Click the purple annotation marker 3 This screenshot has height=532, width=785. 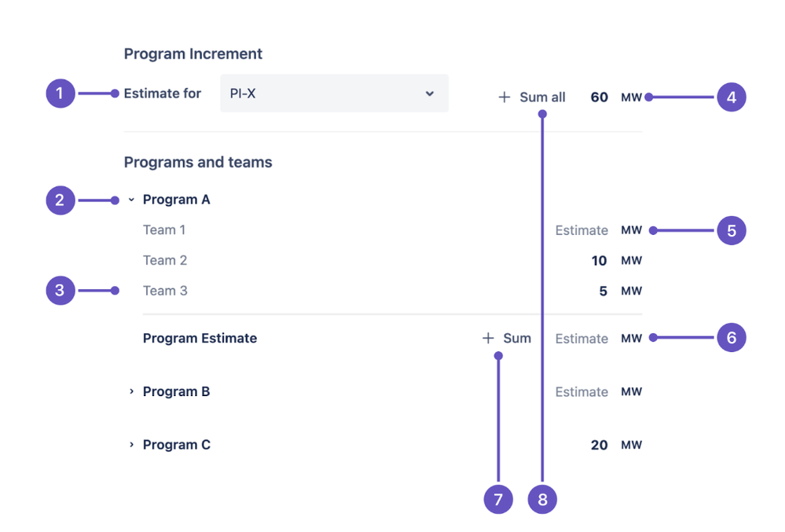[60, 290]
